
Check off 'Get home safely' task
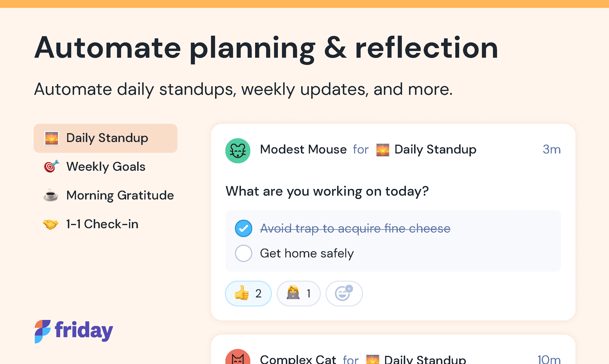243,253
